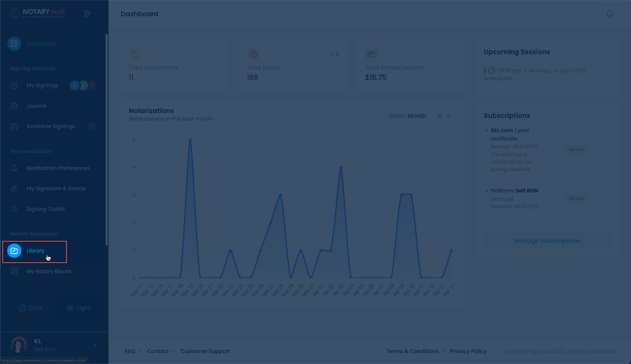Click the '+ 4' Total Hours indicator
Image resolution: width=631 pixels, height=364 pixels.
coord(335,54)
